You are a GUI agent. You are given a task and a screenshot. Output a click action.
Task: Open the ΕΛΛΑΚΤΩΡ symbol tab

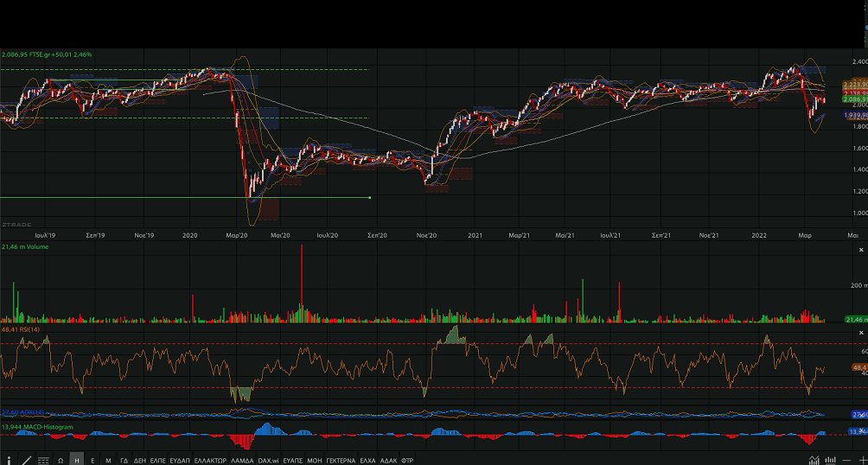pyautogui.click(x=210, y=460)
